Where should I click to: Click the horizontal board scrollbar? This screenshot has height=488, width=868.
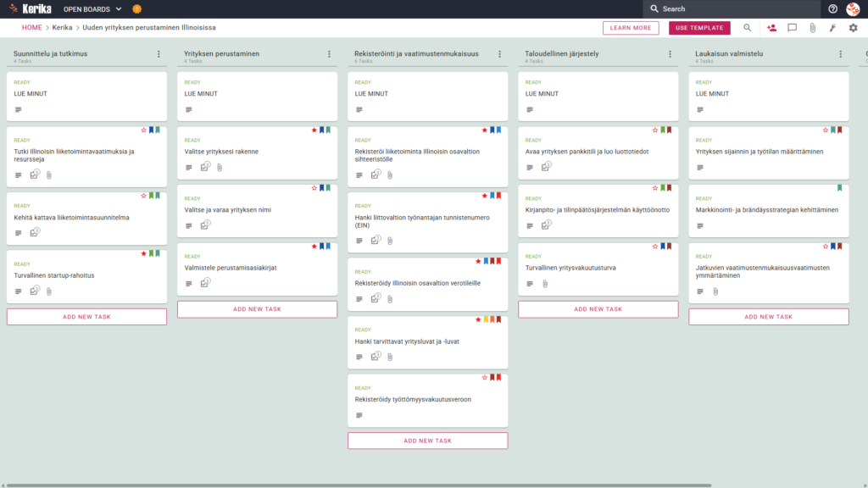click(x=359, y=485)
